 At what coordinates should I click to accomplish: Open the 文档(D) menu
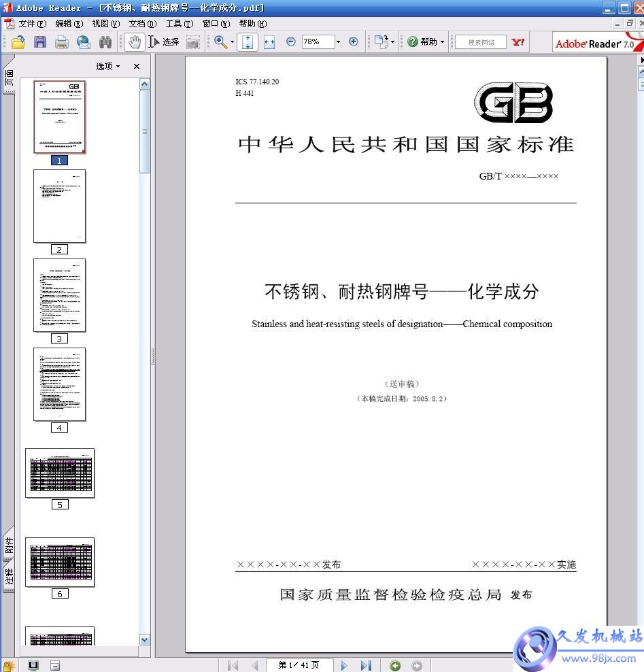coord(143,24)
